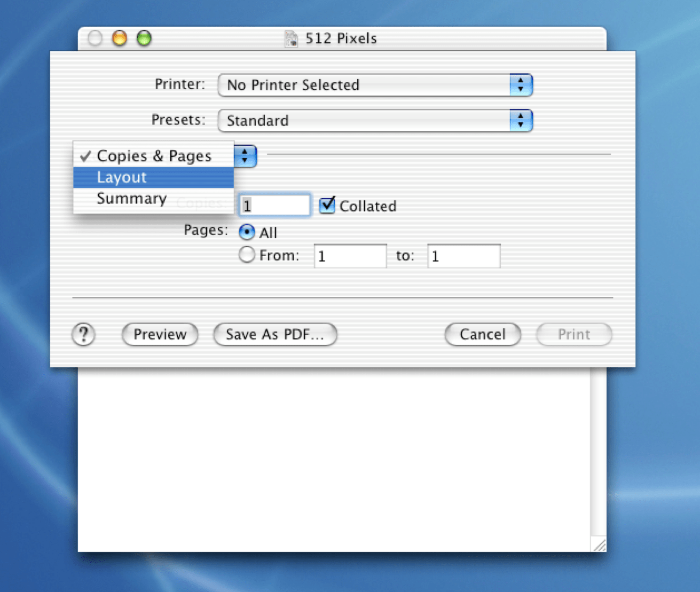Select the All pages radio button
This screenshot has height=592, width=700.
pyautogui.click(x=247, y=232)
